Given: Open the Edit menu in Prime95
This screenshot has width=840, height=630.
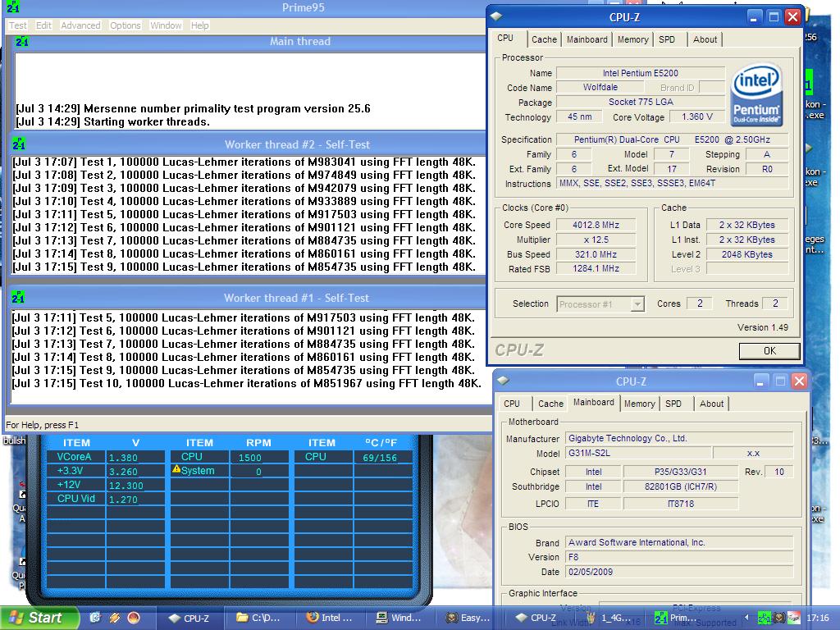Looking at the screenshot, I should (x=43, y=25).
